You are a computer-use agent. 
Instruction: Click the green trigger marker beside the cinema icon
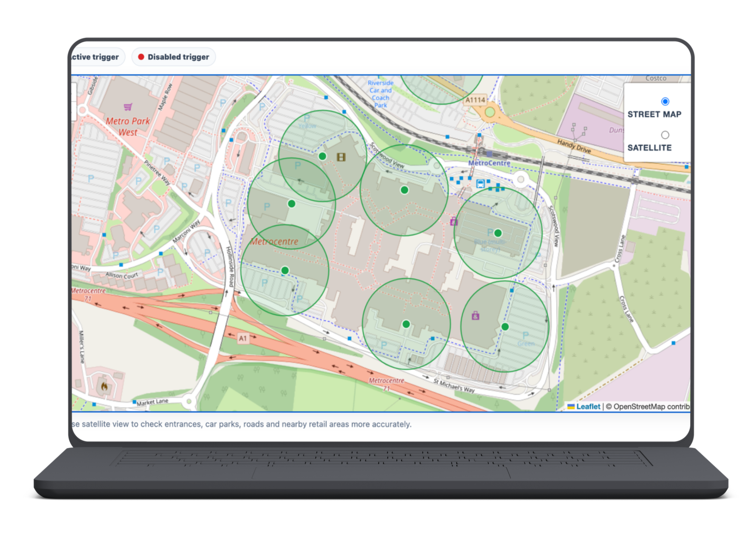[x=322, y=156]
